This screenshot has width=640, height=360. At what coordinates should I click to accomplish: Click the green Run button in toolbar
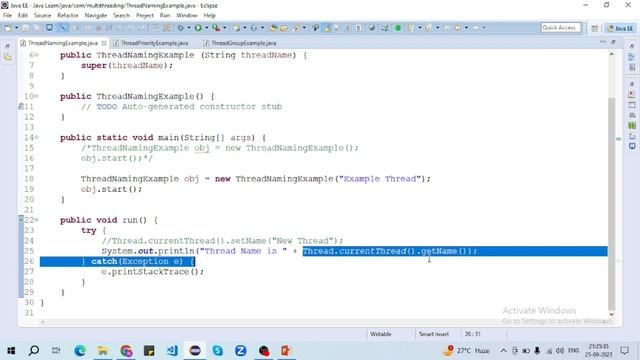tap(198, 28)
